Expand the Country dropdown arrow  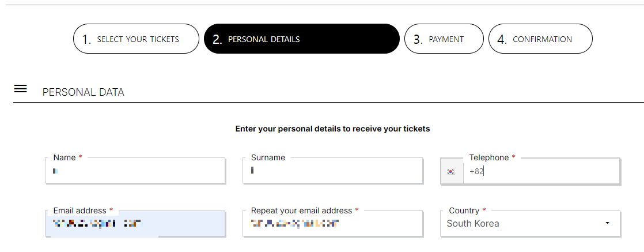point(607,224)
